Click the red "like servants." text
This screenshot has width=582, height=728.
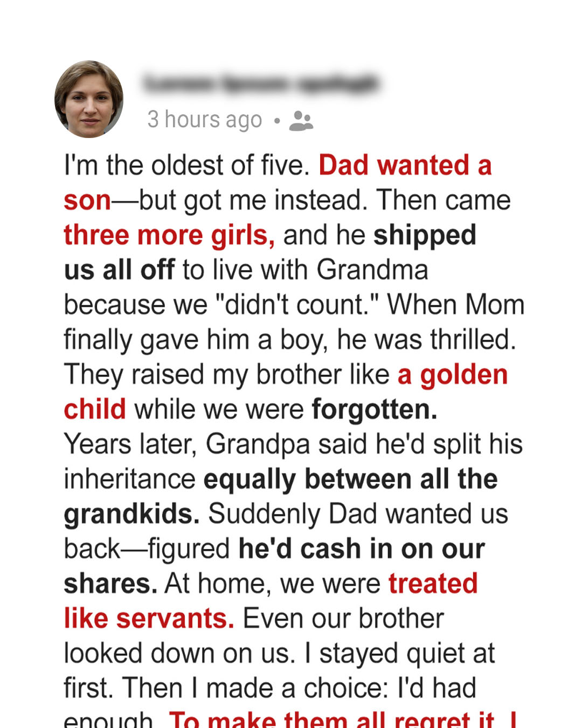[x=149, y=618]
